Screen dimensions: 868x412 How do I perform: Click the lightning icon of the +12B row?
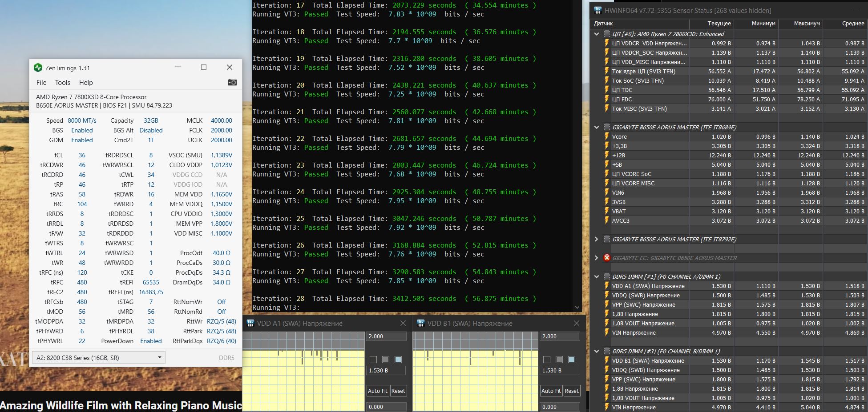(x=606, y=155)
